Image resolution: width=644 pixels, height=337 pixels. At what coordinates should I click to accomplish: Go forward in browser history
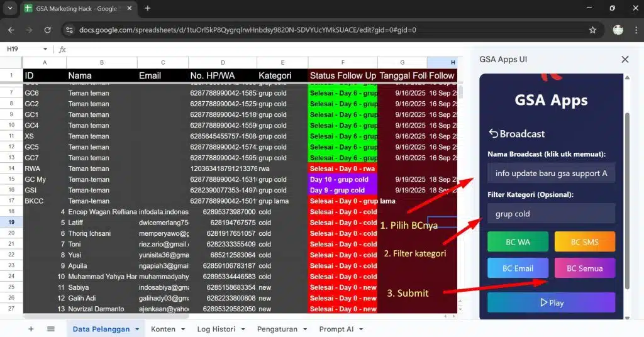(29, 30)
